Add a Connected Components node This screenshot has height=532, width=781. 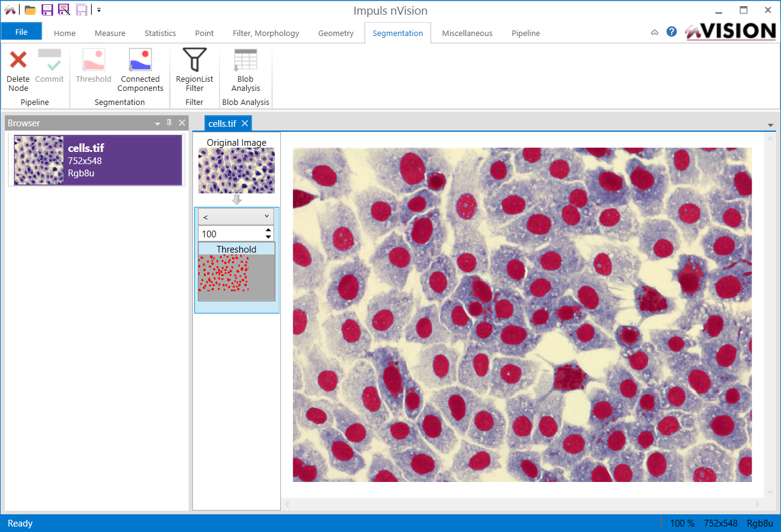(x=140, y=70)
